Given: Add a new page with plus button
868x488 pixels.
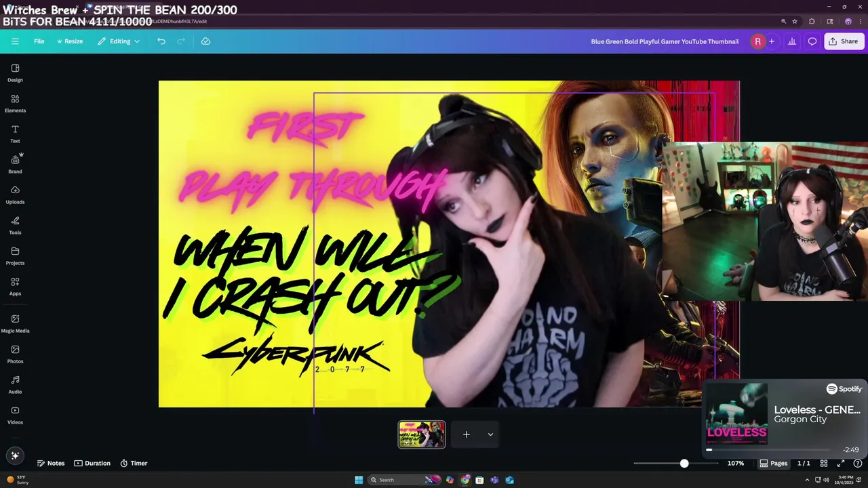Looking at the screenshot, I should (467, 434).
